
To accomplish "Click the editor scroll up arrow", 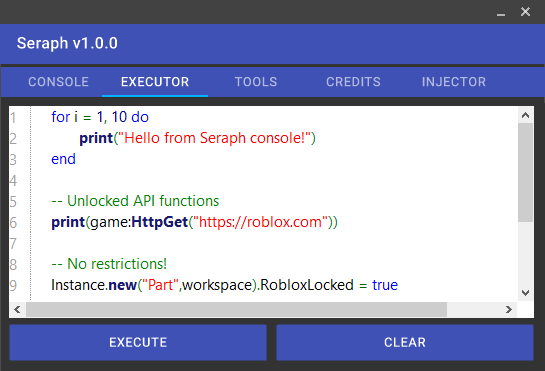I will click(x=525, y=115).
